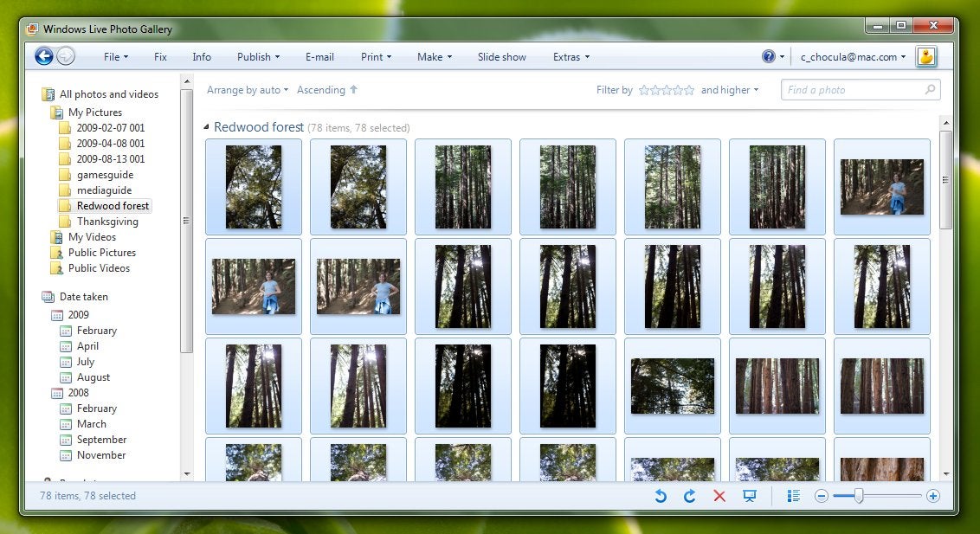Open the Info pane
The height and width of the screenshot is (534, 980).
(201, 57)
